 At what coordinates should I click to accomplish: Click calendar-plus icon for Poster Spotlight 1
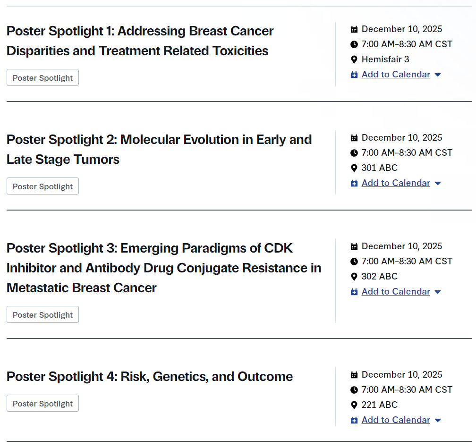point(354,75)
